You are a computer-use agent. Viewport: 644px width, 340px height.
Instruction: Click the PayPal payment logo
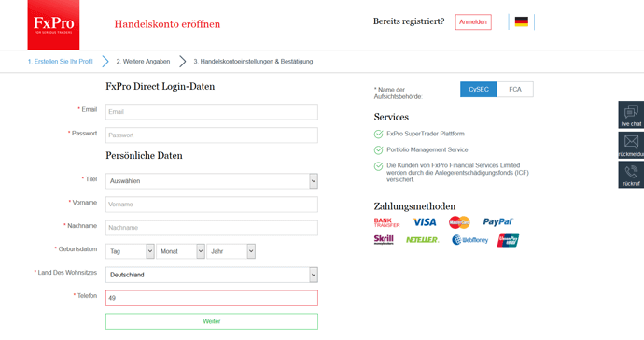click(497, 222)
